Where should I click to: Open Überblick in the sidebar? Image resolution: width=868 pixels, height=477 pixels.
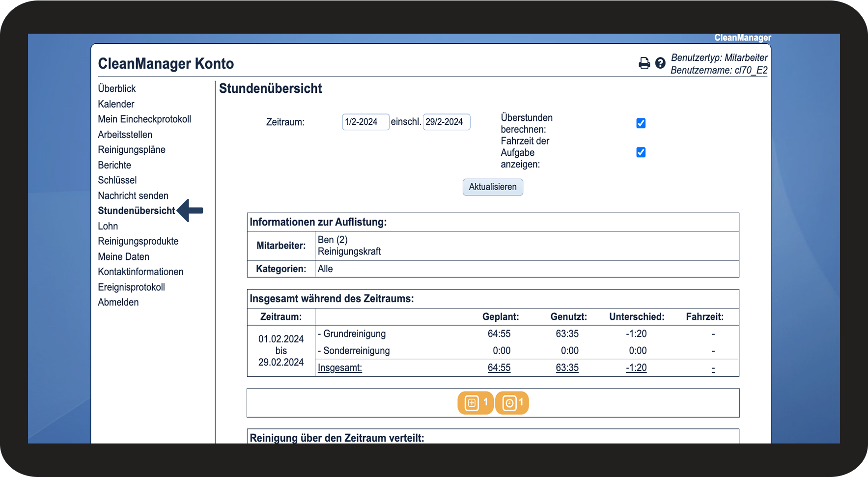(x=117, y=88)
